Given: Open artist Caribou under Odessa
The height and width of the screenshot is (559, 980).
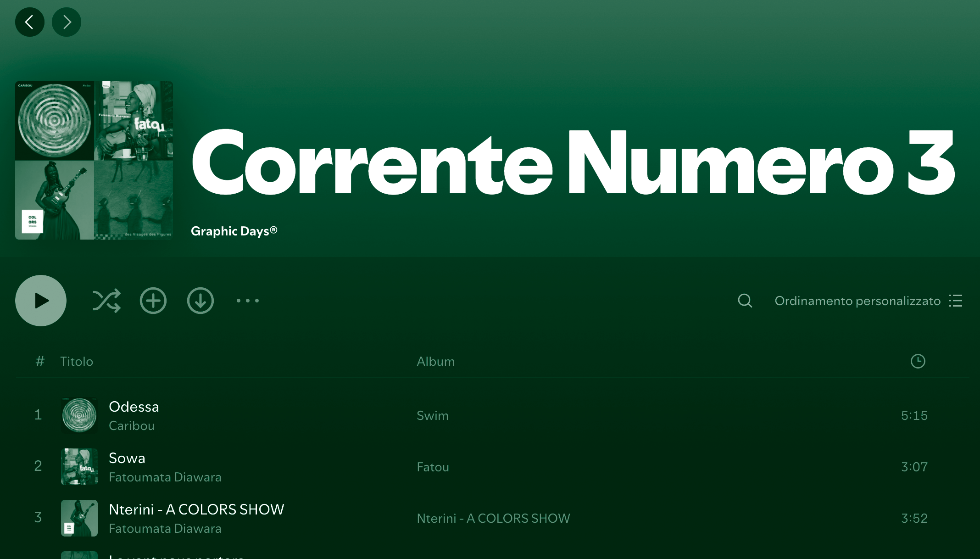Looking at the screenshot, I should [x=132, y=426].
